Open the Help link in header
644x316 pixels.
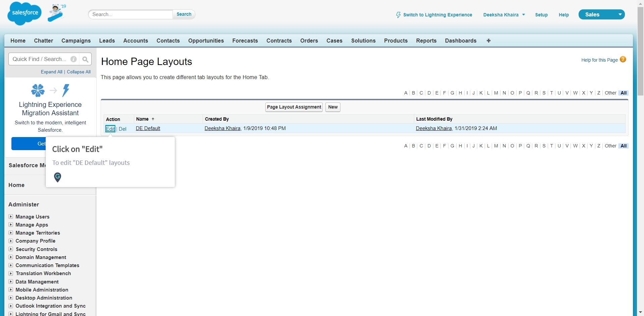pyautogui.click(x=563, y=15)
